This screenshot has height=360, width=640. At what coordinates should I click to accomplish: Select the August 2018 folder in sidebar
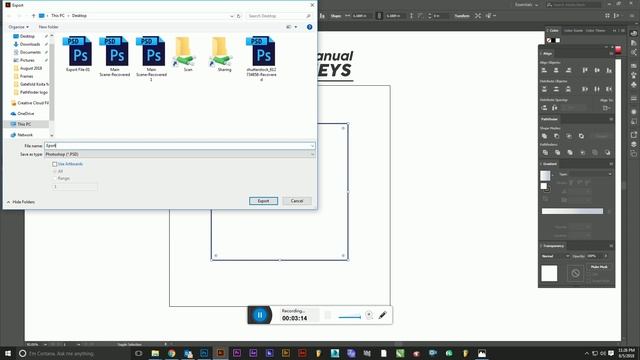[x=31, y=68]
